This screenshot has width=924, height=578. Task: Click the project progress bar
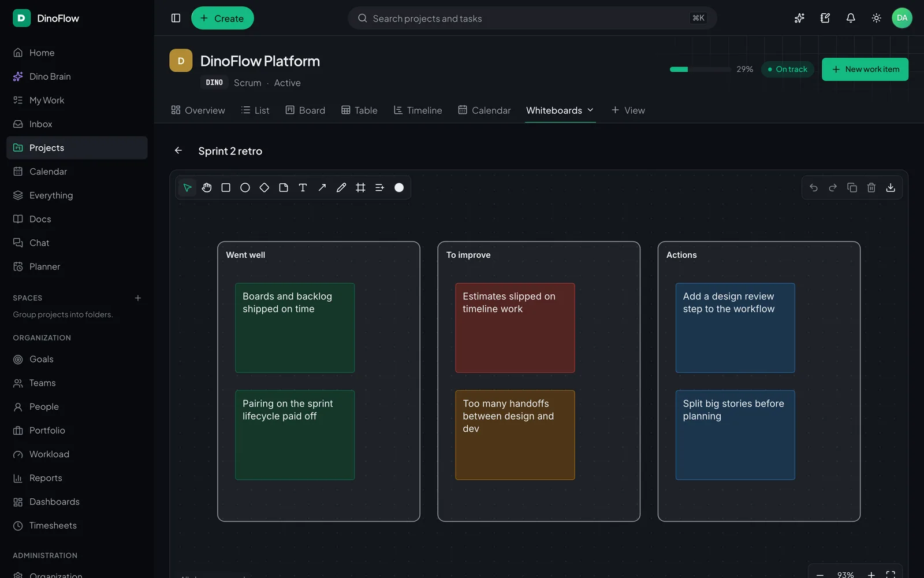click(x=701, y=69)
